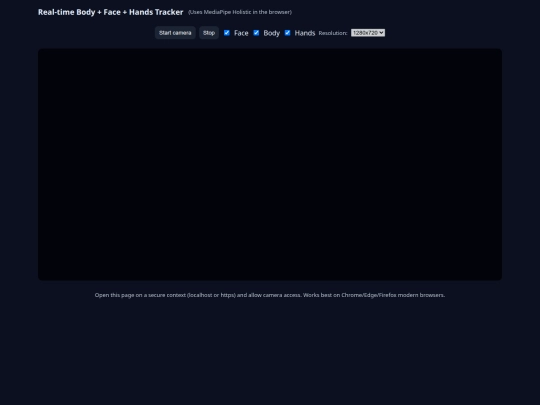
Task: Select the 'Uses MediaPipe Holistic in the browser' subtitle
Action: 240,12
